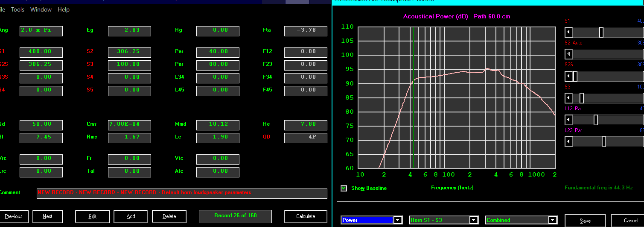644x227 pixels.
Task: Select the Sd field showing 50.00
Action: click(x=41, y=125)
